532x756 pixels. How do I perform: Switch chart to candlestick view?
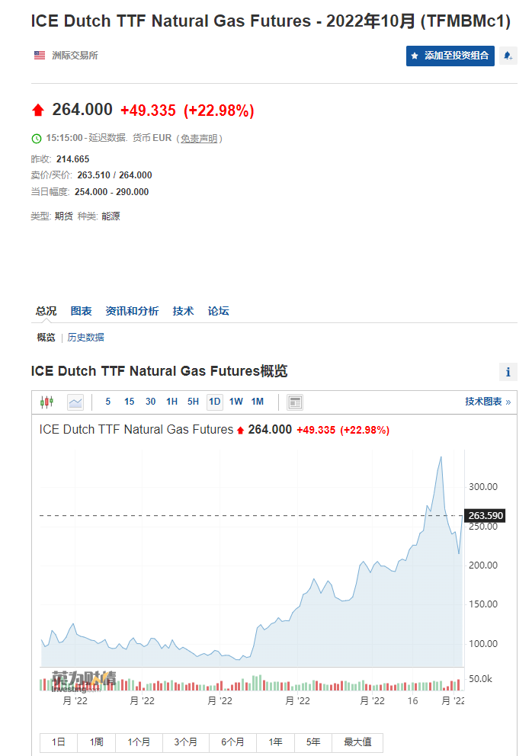[x=47, y=402]
